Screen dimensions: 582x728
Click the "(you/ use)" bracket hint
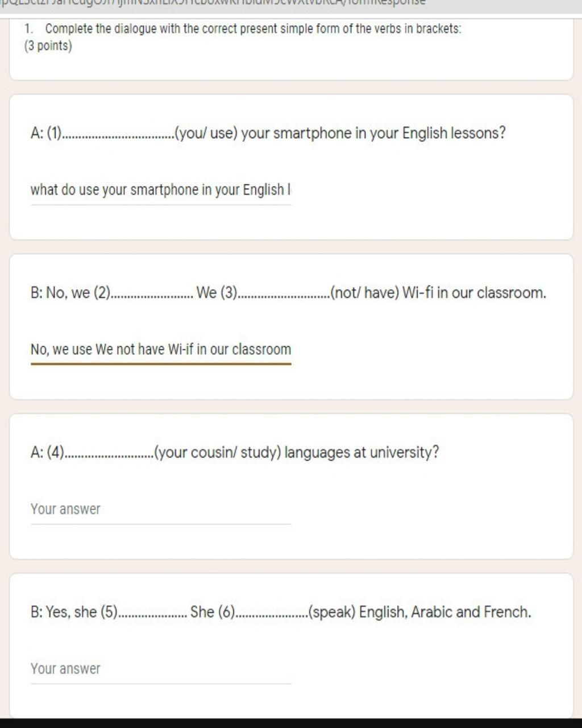pyautogui.click(x=206, y=134)
